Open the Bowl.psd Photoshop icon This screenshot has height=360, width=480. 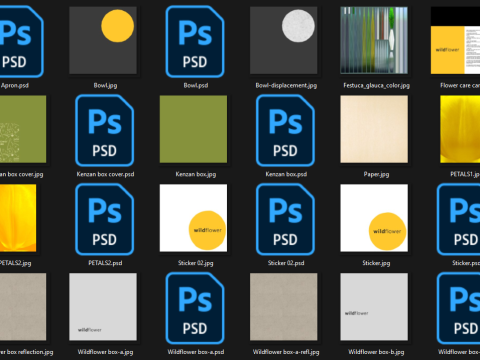pyautogui.click(x=195, y=41)
